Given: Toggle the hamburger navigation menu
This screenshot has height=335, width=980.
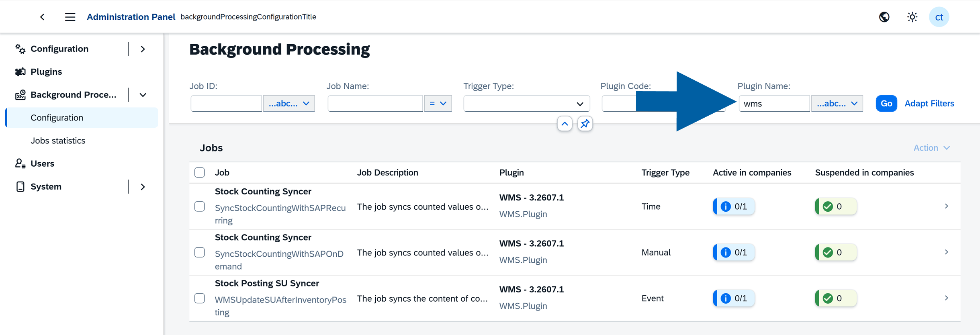Looking at the screenshot, I should click(x=70, y=17).
